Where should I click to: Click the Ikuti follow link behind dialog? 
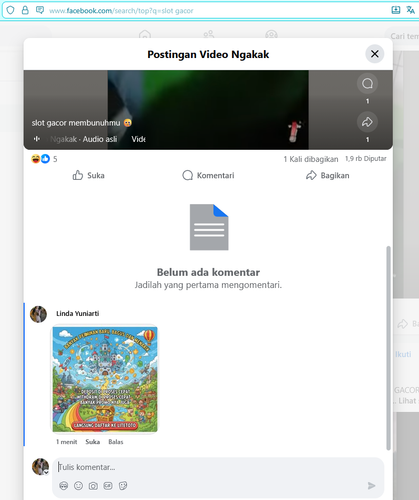point(403,354)
